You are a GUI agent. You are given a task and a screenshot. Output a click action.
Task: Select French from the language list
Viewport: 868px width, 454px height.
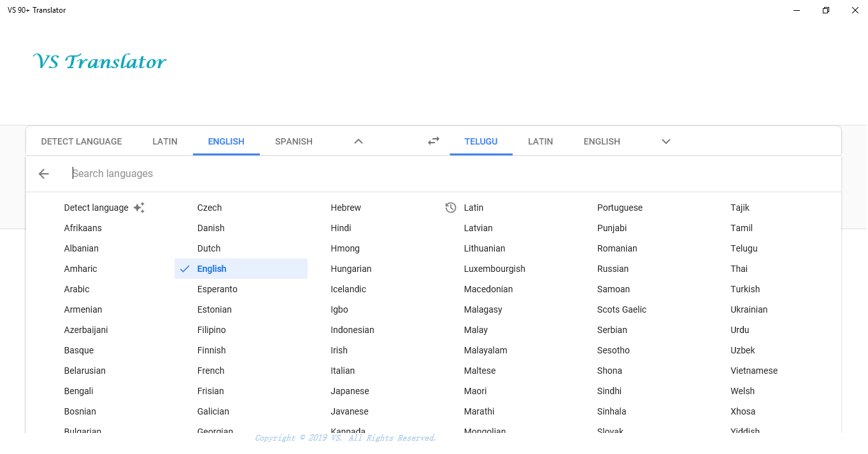click(211, 371)
